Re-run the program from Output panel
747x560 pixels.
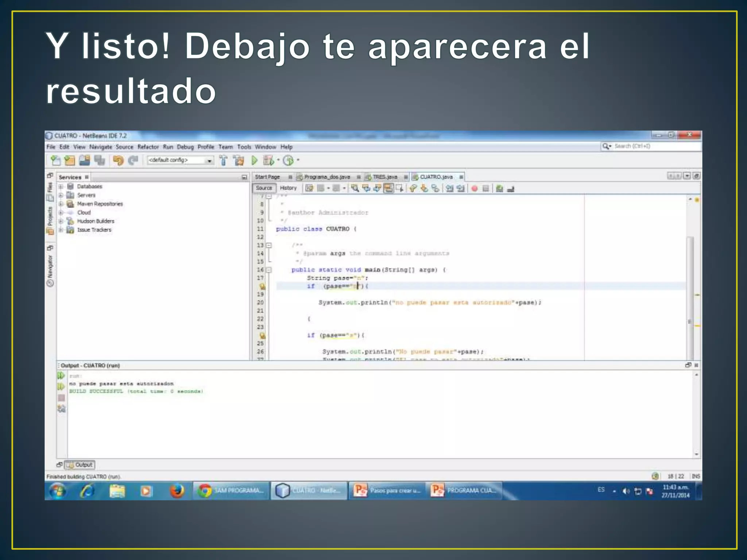click(61, 376)
